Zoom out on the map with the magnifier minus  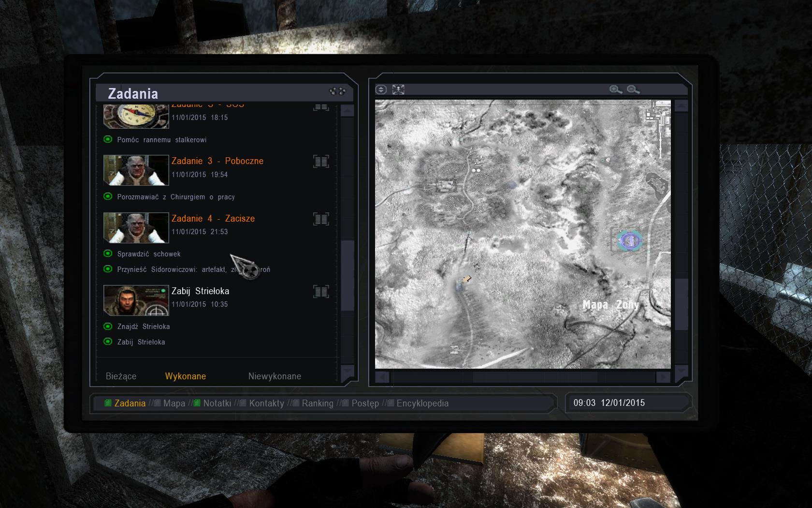click(633, 90)
